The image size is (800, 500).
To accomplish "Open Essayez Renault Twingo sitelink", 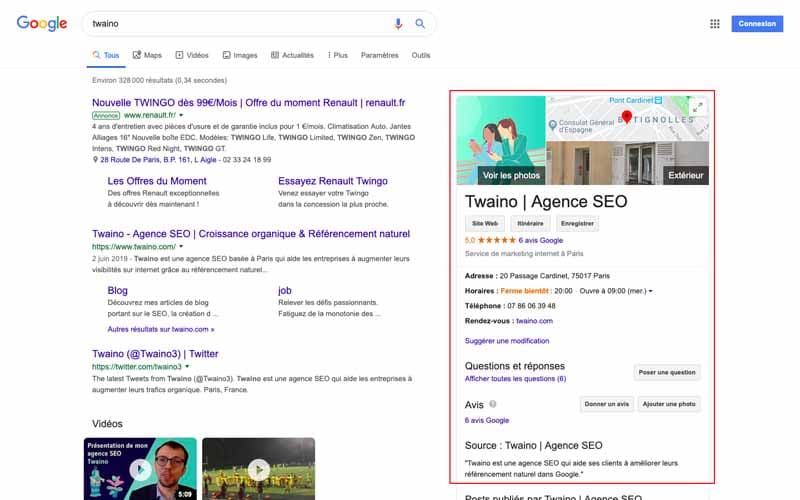I will 333,181.
